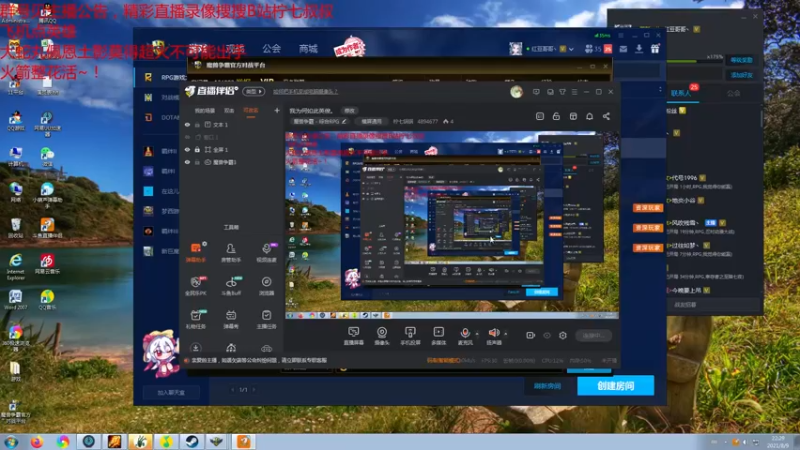Switch to the 联系人 contacts tab
This screenshot has width=800, height=450.
(681, 93)
